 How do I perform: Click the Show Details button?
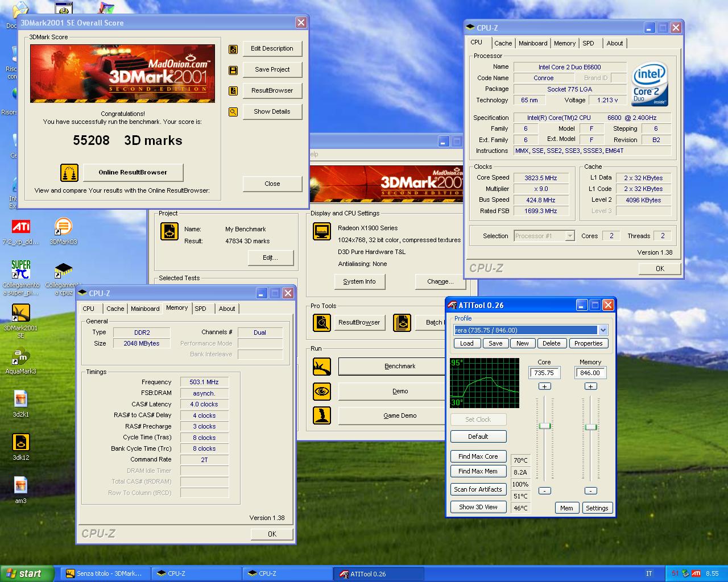click(x=272, y=111)
